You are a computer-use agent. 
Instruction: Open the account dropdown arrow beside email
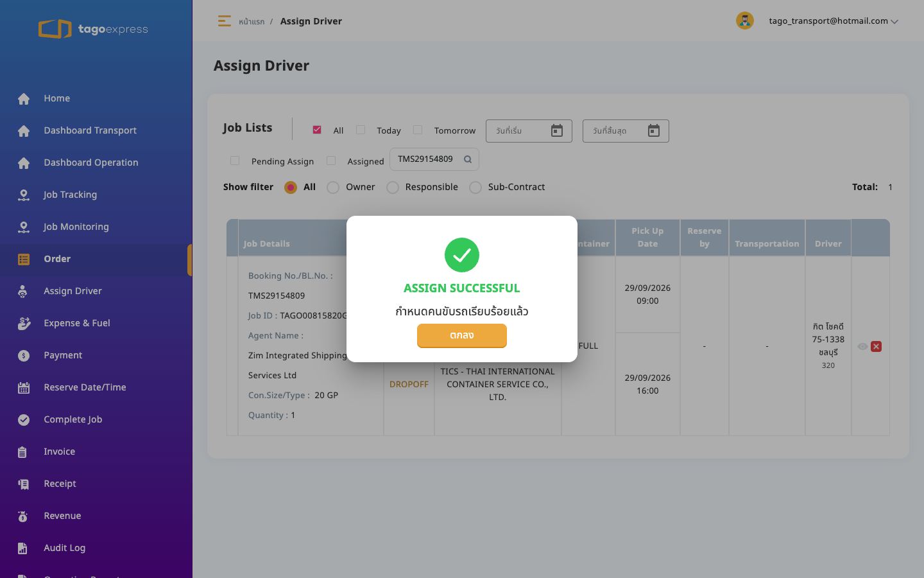(x=894, y=21)
